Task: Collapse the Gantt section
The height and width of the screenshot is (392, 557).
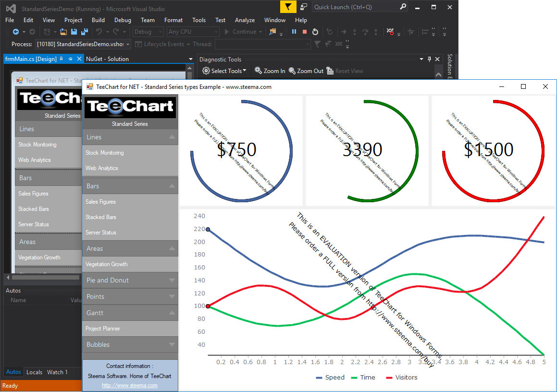Action: point(172,313)
